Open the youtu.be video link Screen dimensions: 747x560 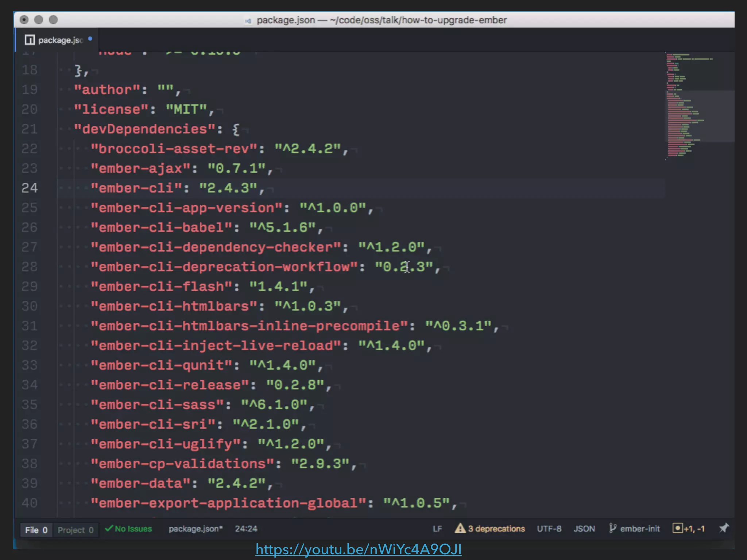pyautogui.click(x=359, y=549)
